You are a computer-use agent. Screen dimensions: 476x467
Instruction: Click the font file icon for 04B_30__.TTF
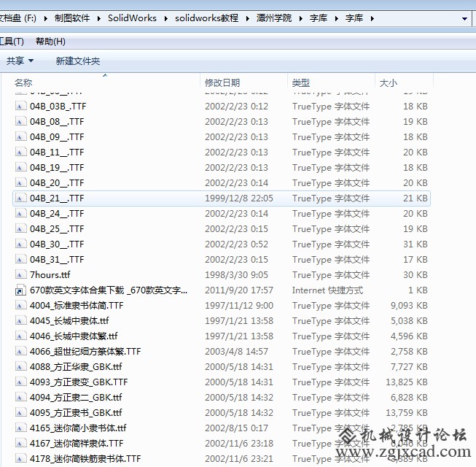click(x=20, y=244)
